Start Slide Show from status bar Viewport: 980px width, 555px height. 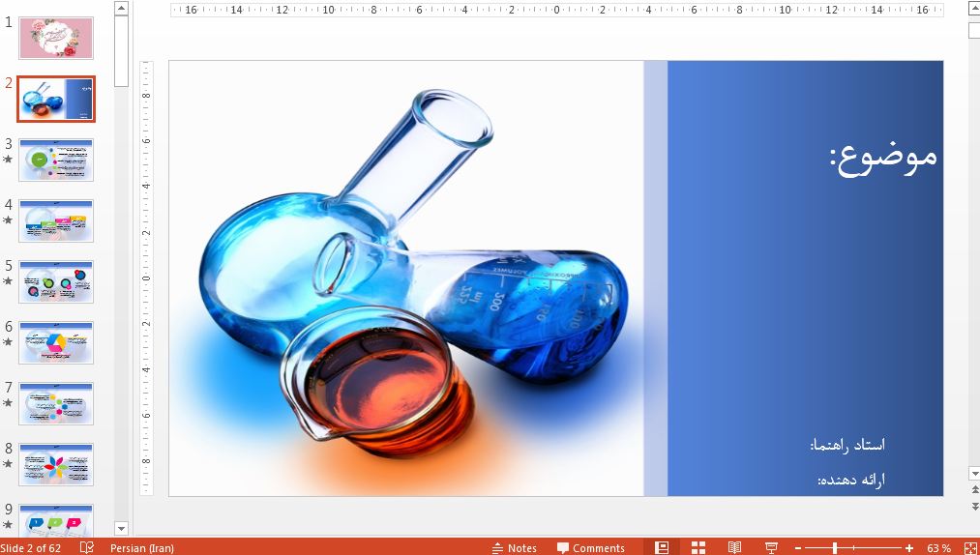point(771,547)
